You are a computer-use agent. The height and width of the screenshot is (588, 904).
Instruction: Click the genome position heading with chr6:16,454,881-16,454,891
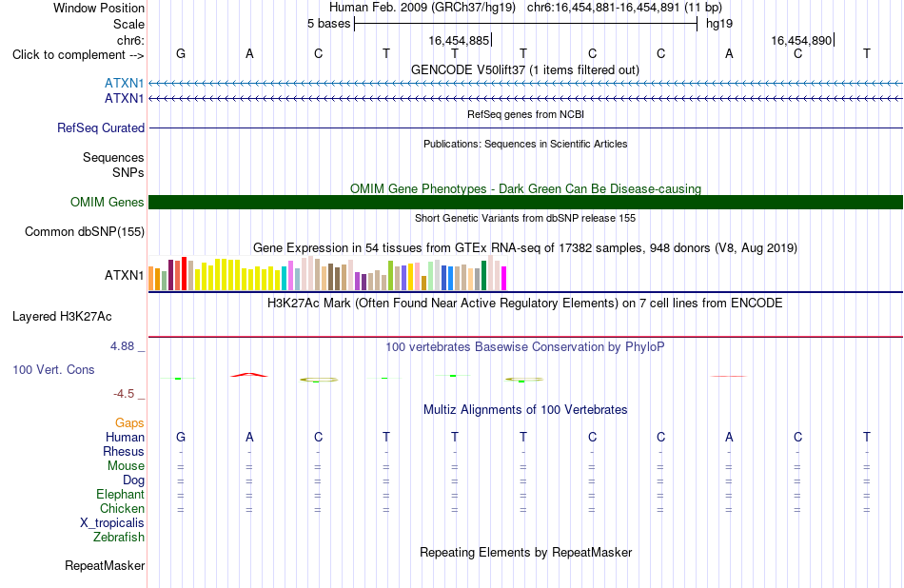(525, 8)
